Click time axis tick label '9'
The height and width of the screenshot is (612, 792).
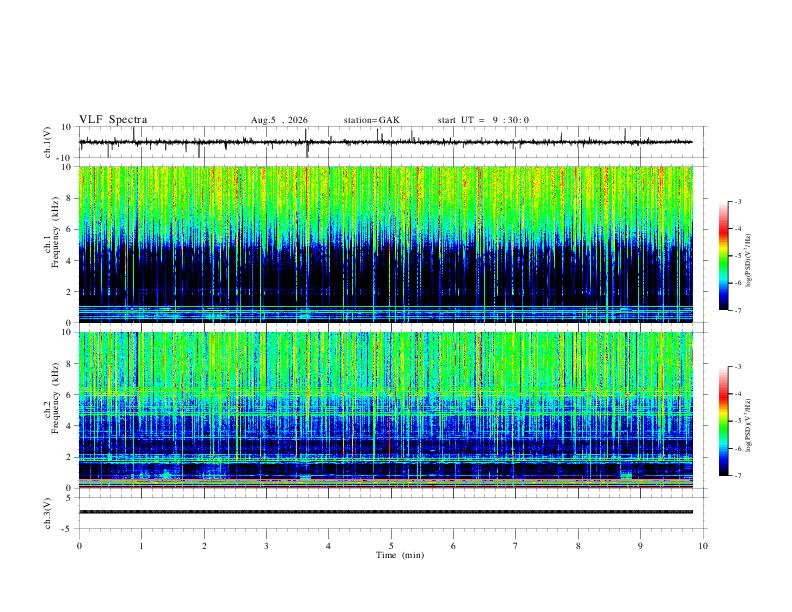point(640,546)
